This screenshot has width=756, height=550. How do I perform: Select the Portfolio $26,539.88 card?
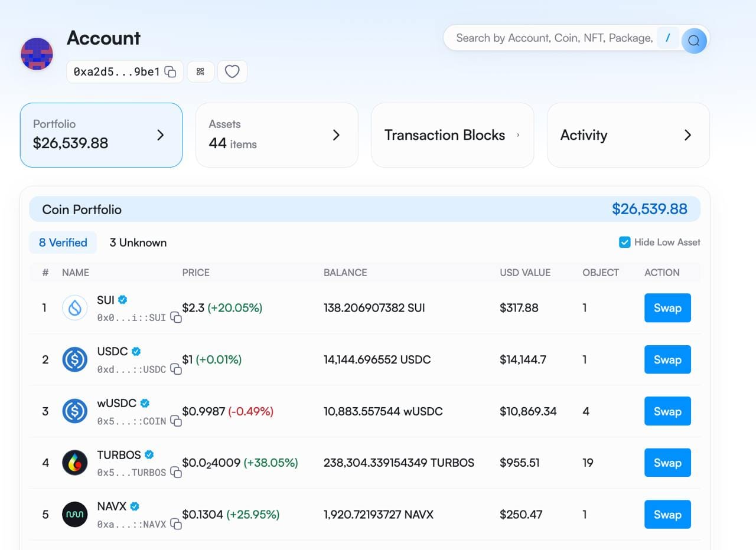[x=101, y=135]
